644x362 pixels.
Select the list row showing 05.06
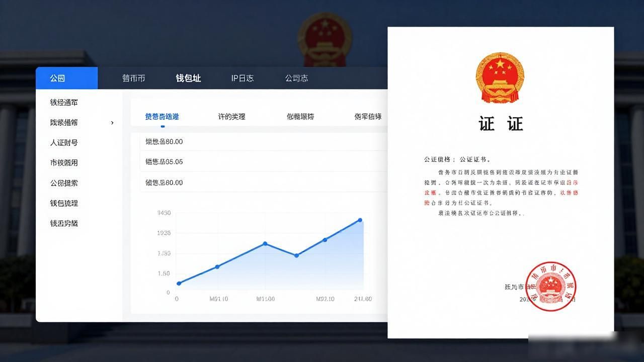pos(263,162)
